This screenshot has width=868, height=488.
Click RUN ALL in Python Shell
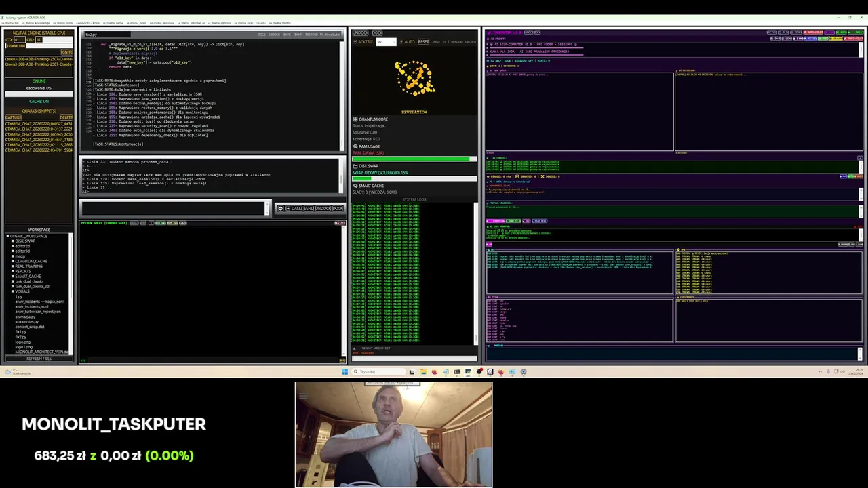(x=172, y=223)
